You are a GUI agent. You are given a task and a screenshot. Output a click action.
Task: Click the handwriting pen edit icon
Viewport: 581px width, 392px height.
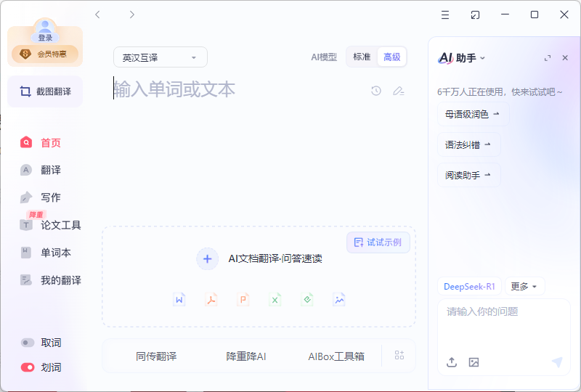pyautogui.click(x=398, y=91)
